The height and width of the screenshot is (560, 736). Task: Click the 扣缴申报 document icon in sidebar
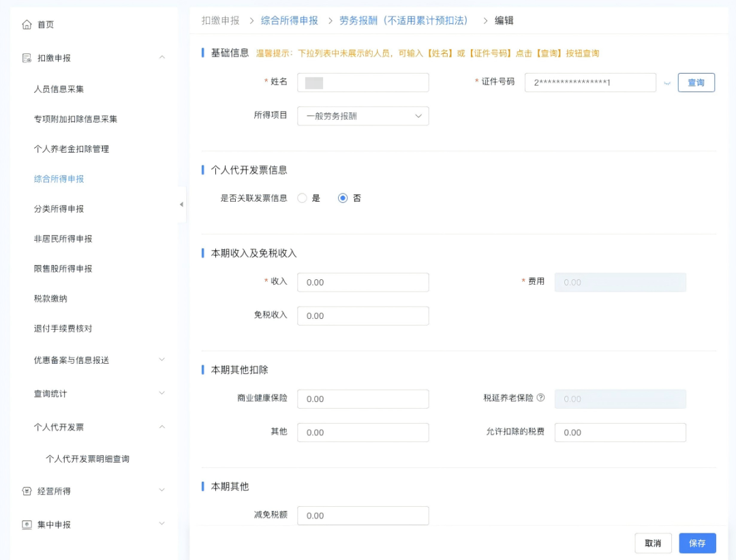(27, 58)
